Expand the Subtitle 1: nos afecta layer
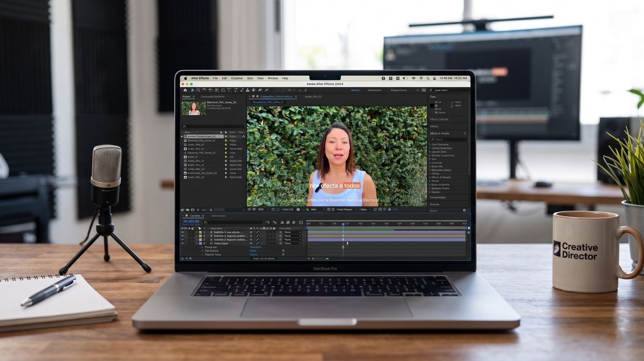Image resolution: width=644 pixels, height=361 pixels. click(x=197, y=232)
